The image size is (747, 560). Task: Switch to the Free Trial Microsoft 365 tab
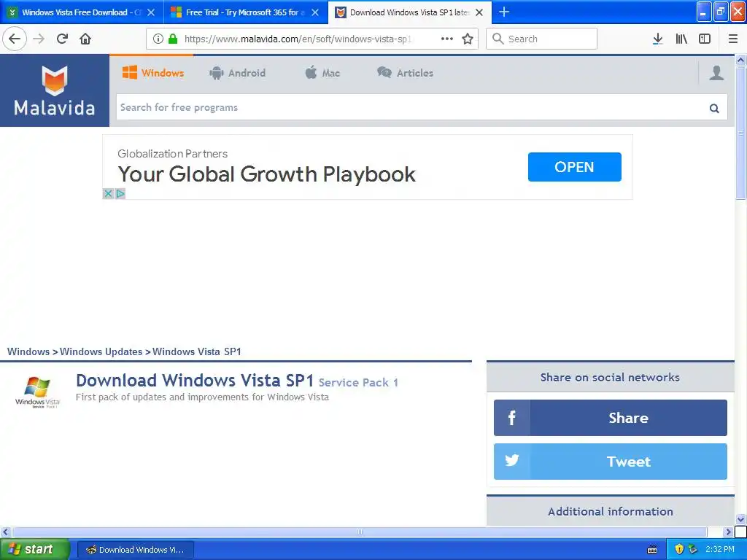click(246, 12)
